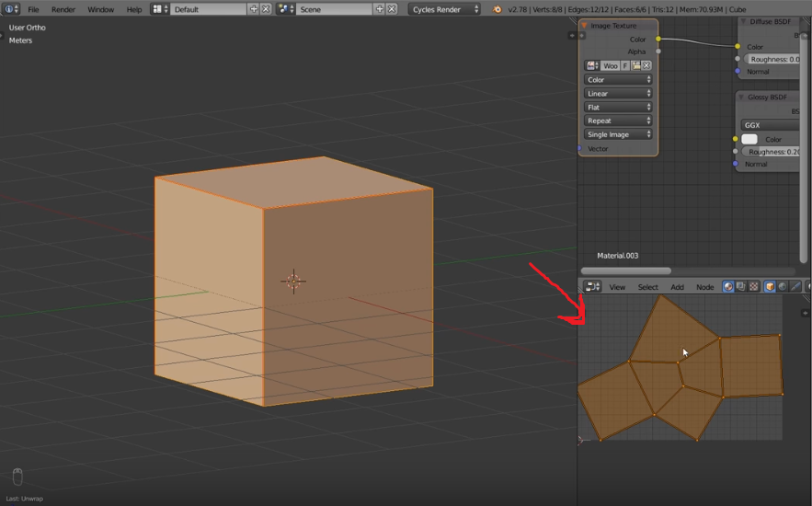812x506 pixels.
Task: Open the node editor type selector icon
Action: [x=592, y=286]
